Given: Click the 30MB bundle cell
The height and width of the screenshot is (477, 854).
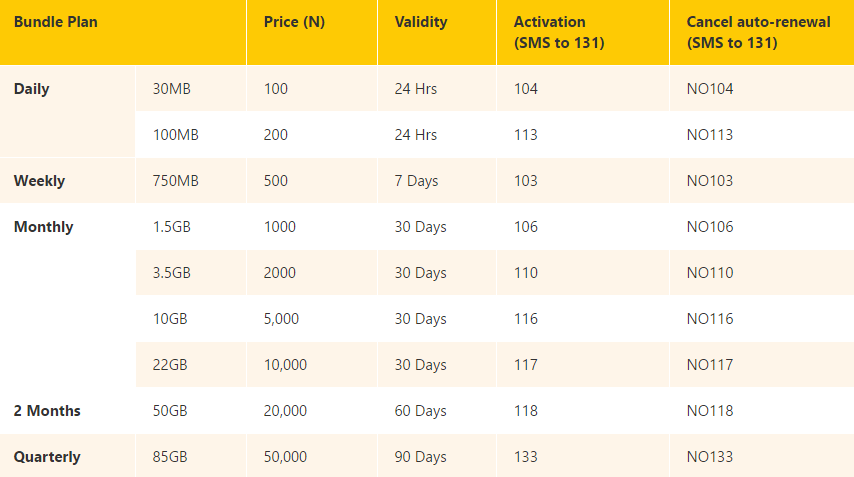Looking at the screenshot, I should click(x=172, y=89).
